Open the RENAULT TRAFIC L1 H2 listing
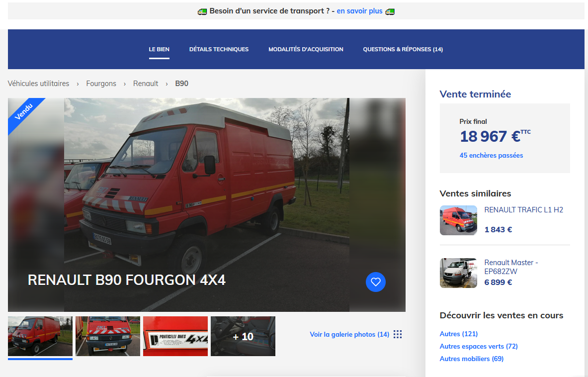This screenshot has height=377, width=588. (523, 210)
